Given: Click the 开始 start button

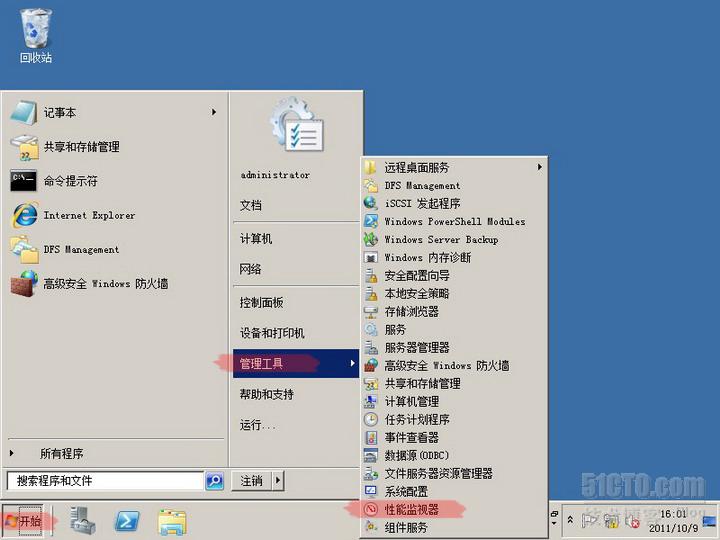Looking at the screenshot, I should pyautogui.click(x=23, y=521).
